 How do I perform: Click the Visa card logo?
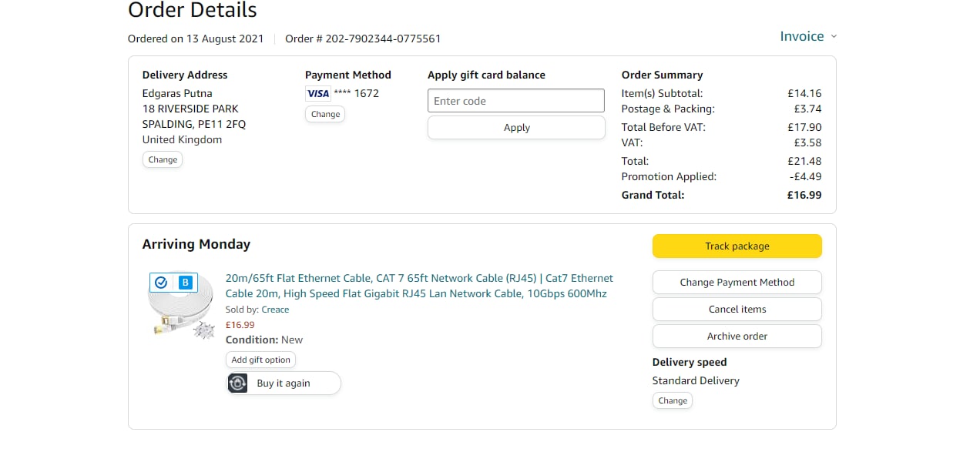317,94
